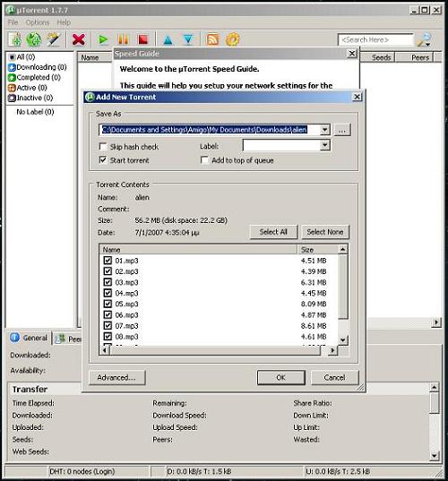This screenshot has height=481, width=448.
Task: Click Select All button
Action: click(x=273, y=232)
